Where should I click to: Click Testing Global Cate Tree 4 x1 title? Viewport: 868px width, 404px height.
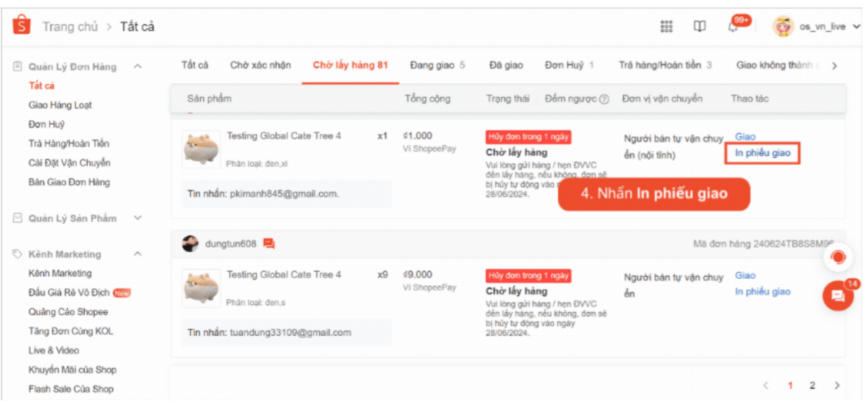tap(284, 136)
